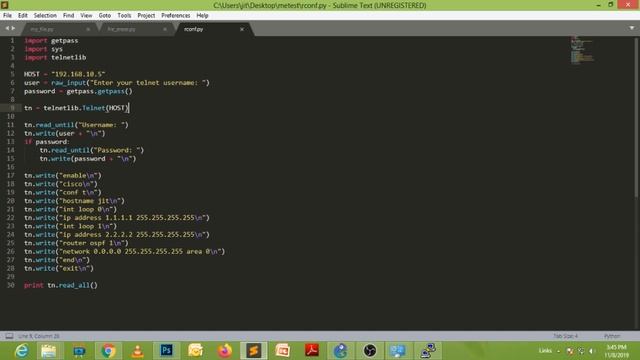Screen dimensions: 640x360
Task: Click the tn.write("conf t\n") line
Action: 62,192
